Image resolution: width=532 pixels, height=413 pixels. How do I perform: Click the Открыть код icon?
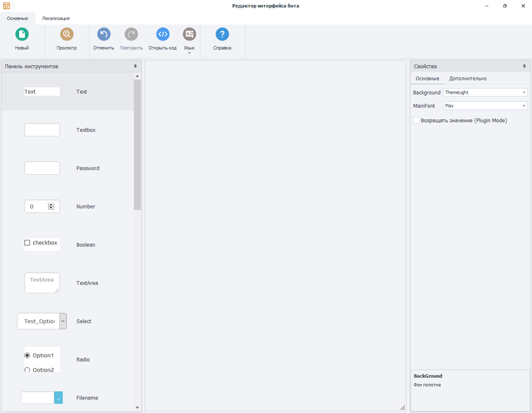(162, 35)
